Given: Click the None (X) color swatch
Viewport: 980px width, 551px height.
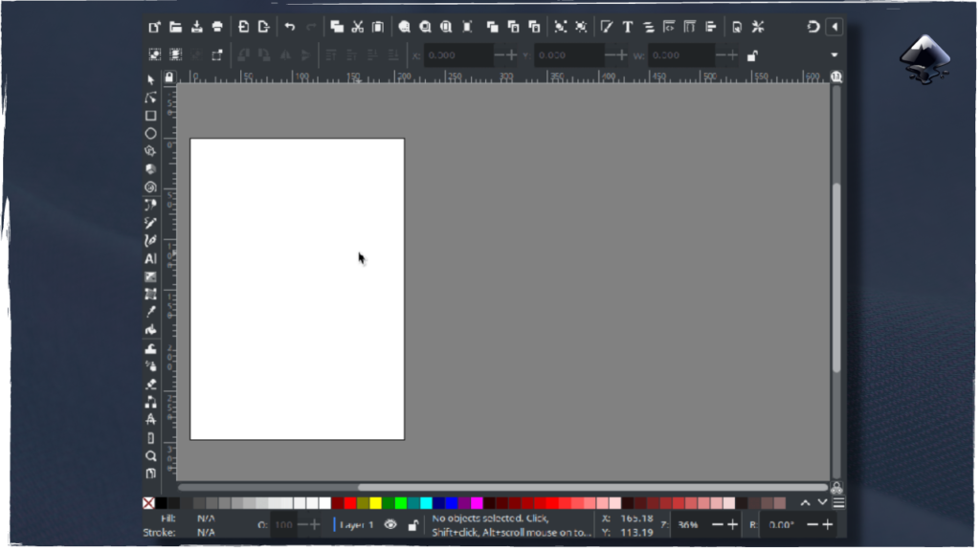Looking at the screenshot, I should pyautogui.click(x=148, y=503).
